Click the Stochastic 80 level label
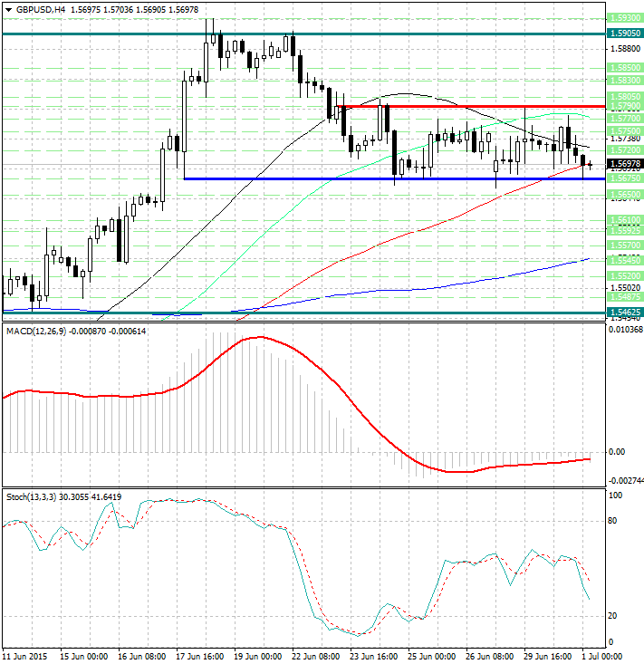 (612, 521)
